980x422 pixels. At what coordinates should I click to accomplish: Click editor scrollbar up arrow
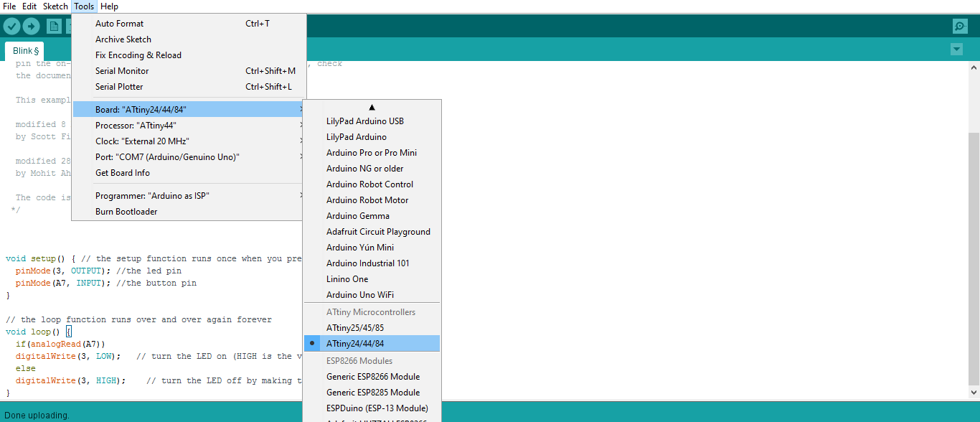[x=974, y=67]
